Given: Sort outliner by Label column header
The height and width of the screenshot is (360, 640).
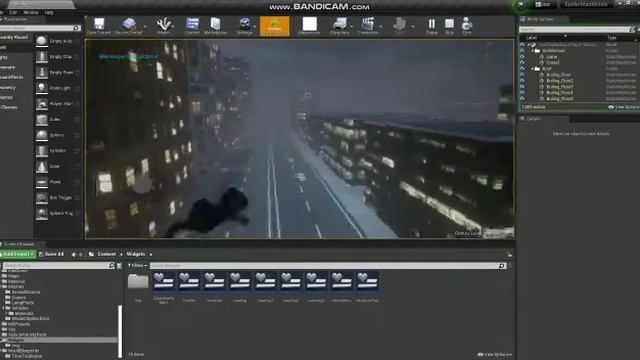Looking at the screenshot, I should [531, 38].
